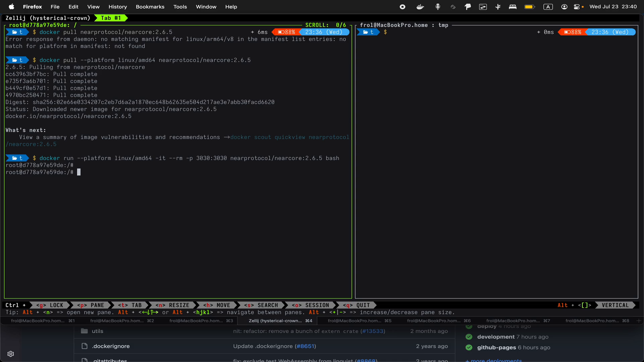
Task: Click the user account menu bar icon
Action: pos(564,7)
